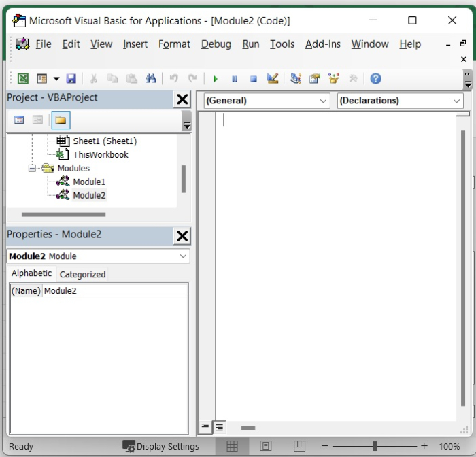Open the Project Explorer toolbar icon

click(x=295, y=79)
